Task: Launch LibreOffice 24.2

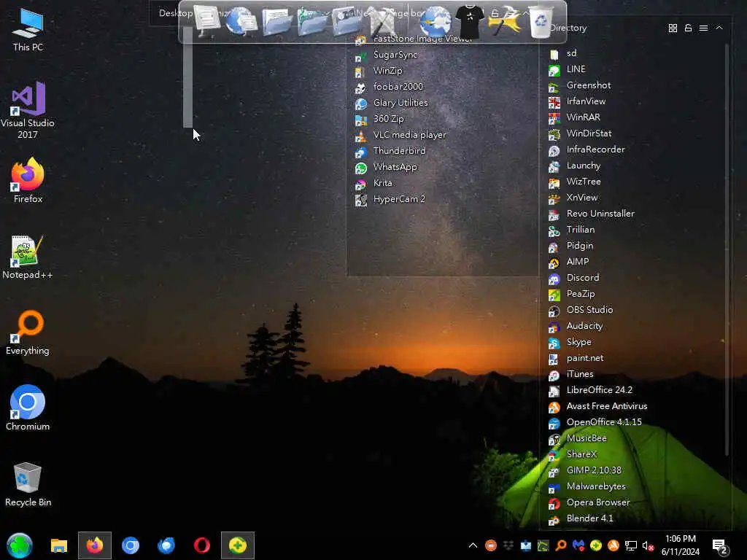Action: coord(590,391)
